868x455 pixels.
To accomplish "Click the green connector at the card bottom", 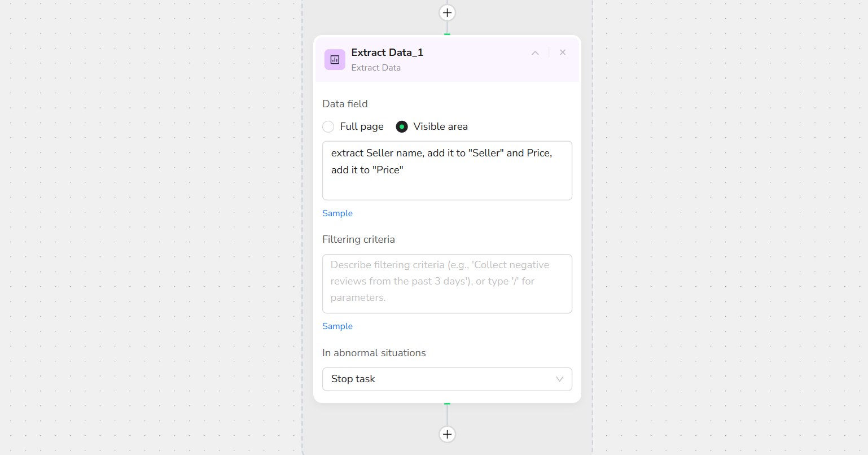I will pos(447,404).
